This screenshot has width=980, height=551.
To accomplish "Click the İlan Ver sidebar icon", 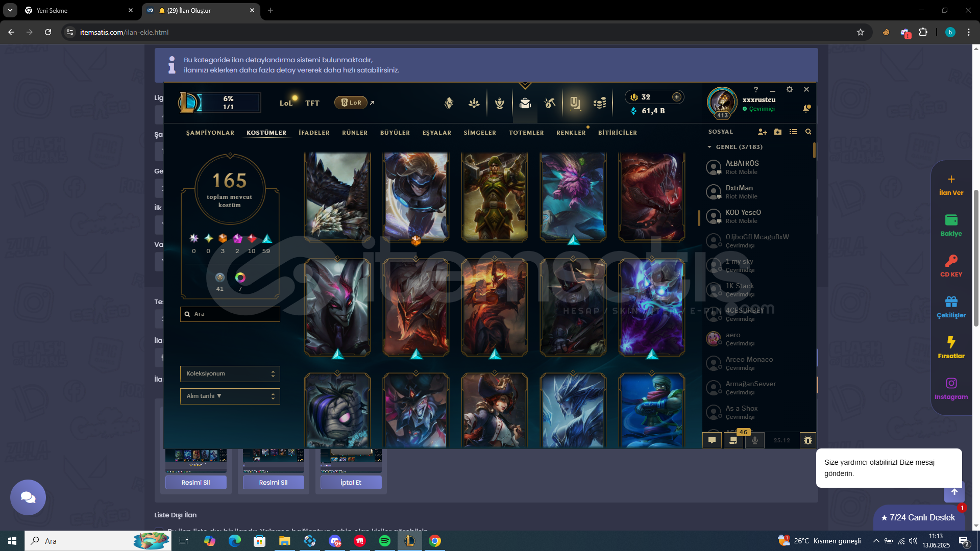I will [951, 185].
